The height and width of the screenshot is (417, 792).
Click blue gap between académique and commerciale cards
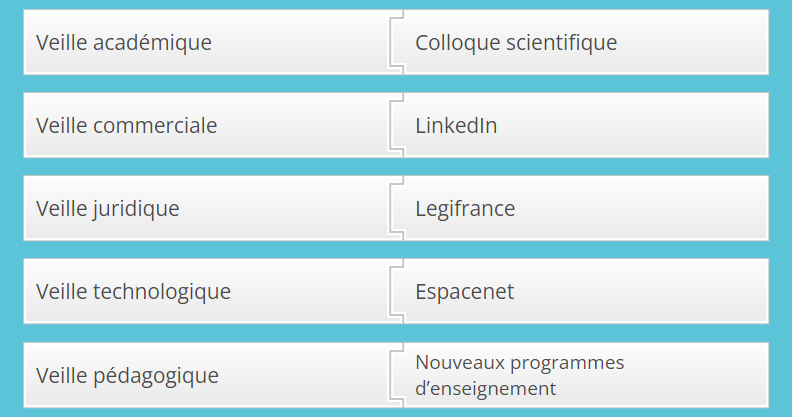[x=200, y=84]
